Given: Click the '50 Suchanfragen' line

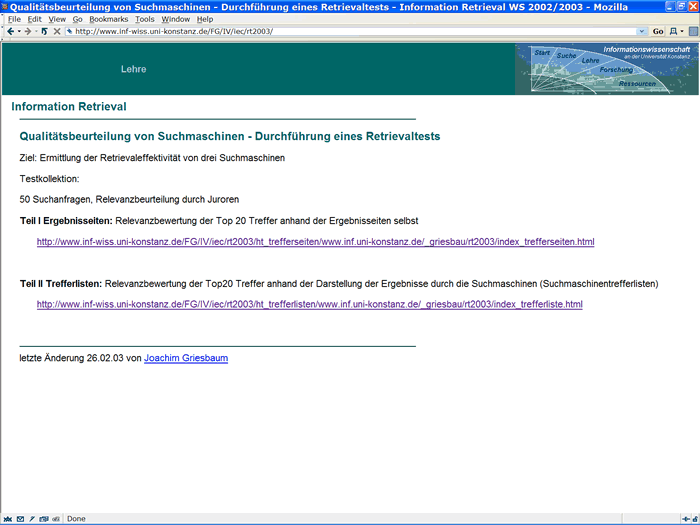Looking at the screenshot, I should click(129, 199).
